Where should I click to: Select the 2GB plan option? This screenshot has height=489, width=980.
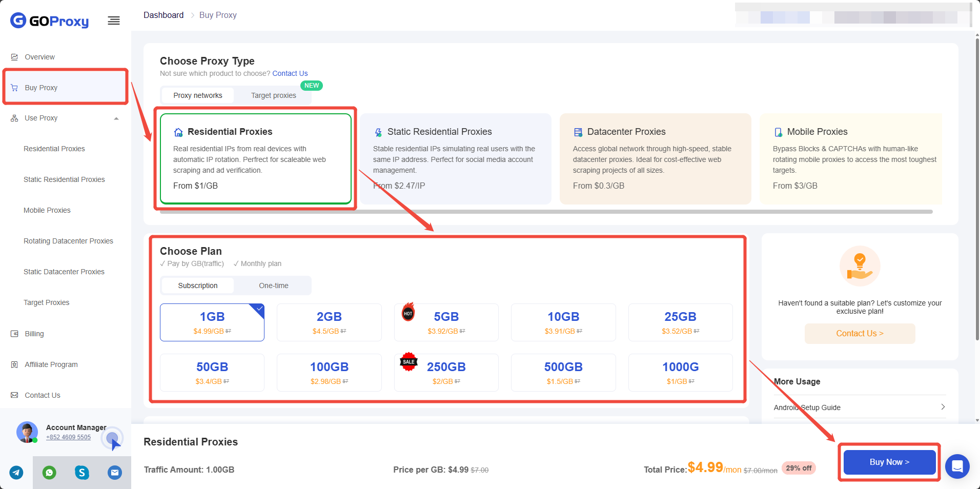click(329, 322)
